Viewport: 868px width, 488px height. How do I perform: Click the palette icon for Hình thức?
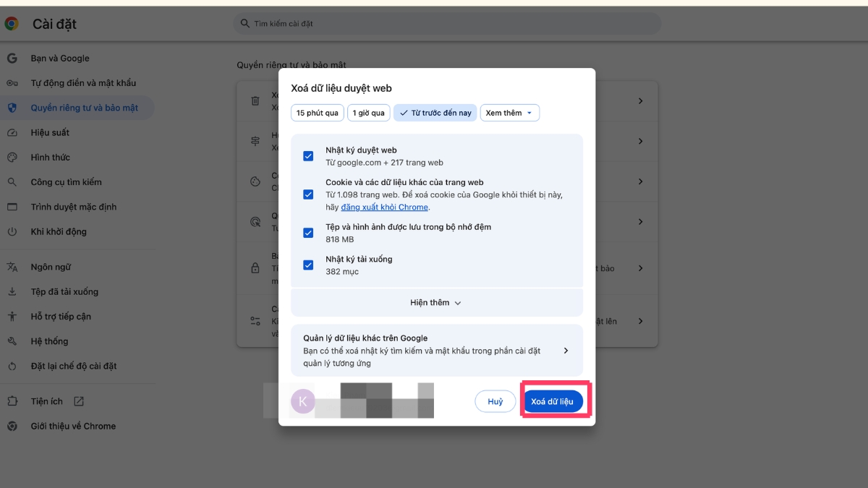(12, 158)
